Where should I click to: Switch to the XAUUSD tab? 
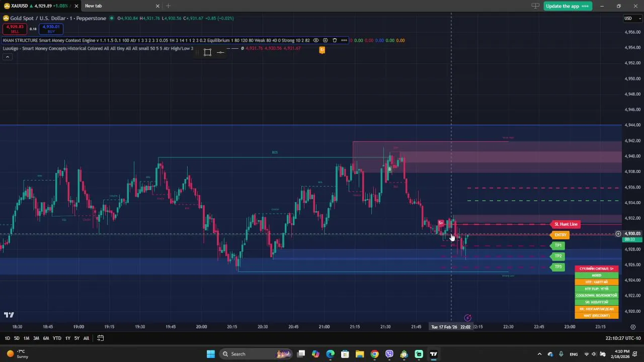coord(39,6)
